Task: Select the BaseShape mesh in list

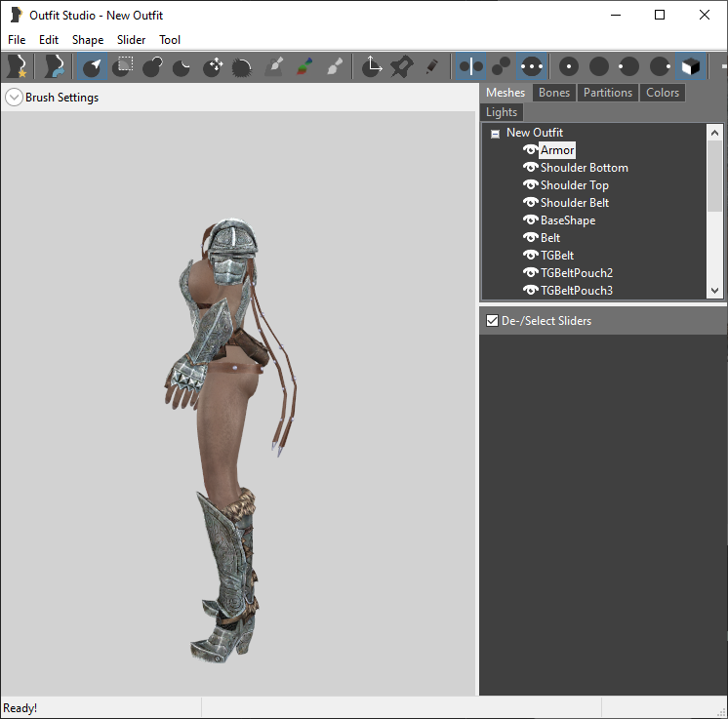Action: pos(567,220)
